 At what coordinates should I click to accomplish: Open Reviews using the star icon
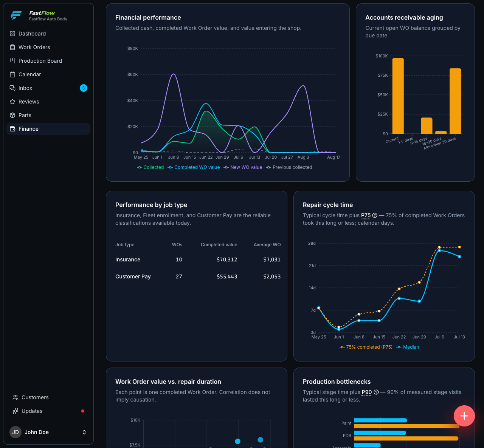pyautogui.click(x=12, y=102)
